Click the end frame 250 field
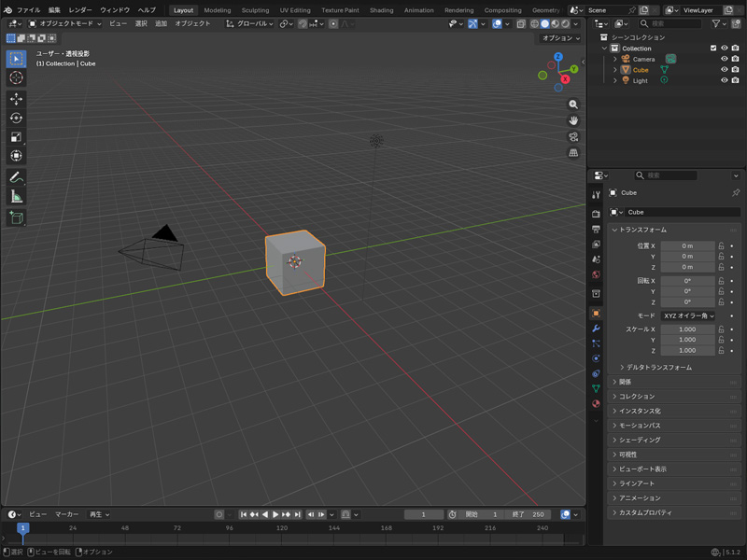 click(x=529, y=515)
